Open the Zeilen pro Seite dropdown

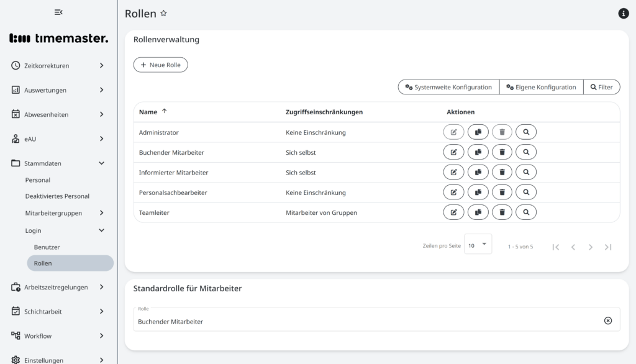tap(478, 245)
